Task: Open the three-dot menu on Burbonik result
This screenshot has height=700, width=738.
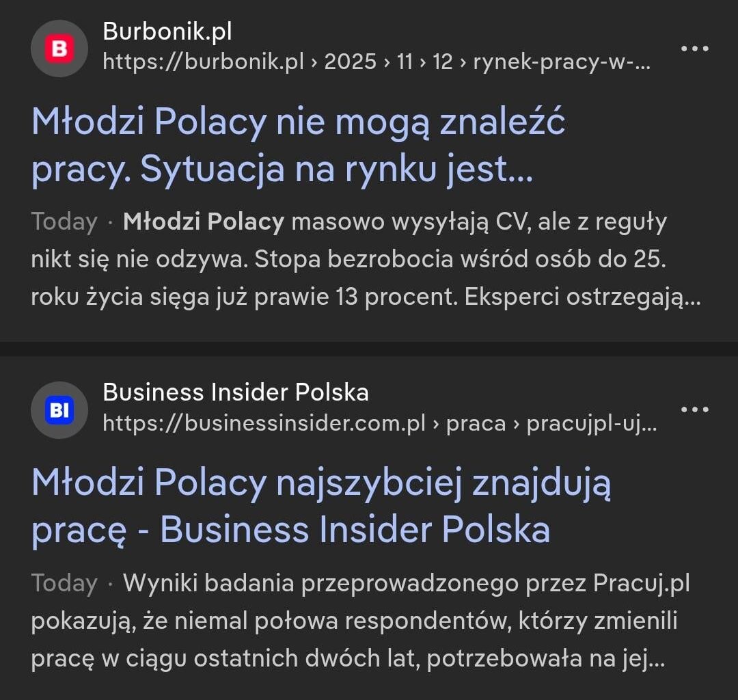Action: [695, 48]
